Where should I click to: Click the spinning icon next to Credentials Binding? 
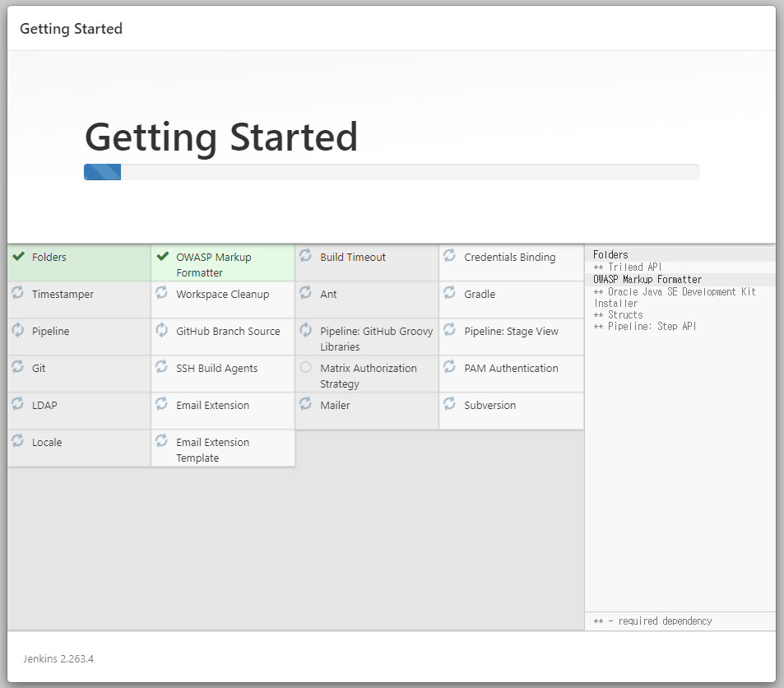[449, 255]
